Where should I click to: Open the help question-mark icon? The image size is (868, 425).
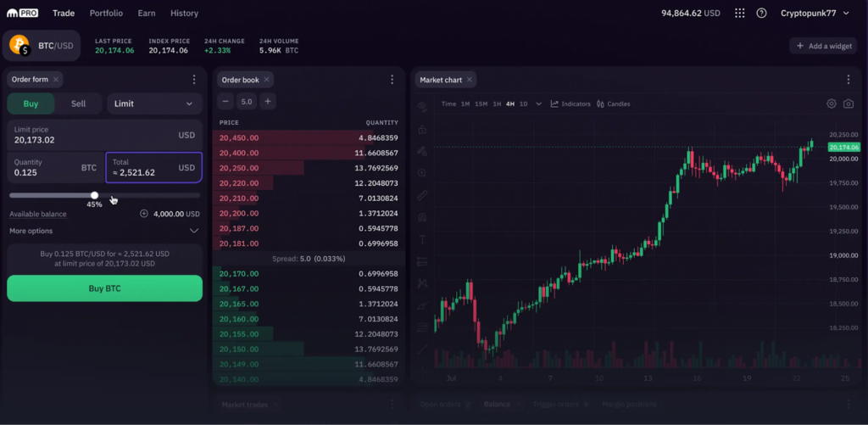point(761,14)
